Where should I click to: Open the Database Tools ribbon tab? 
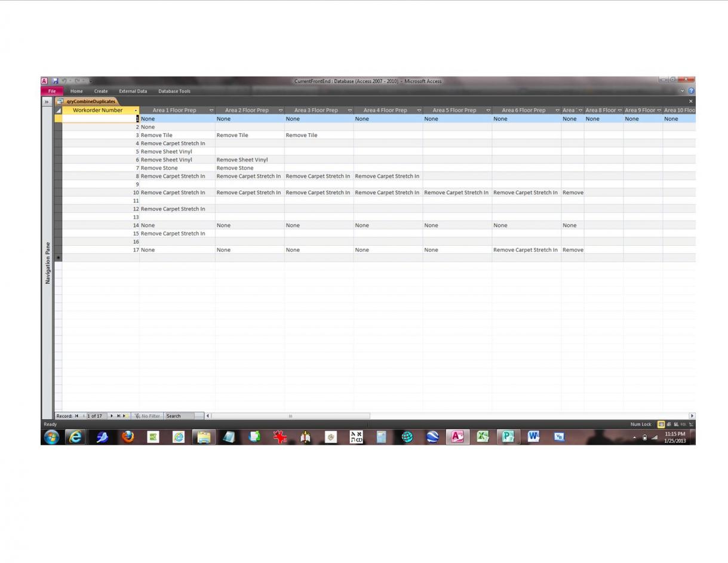point(174,91)
